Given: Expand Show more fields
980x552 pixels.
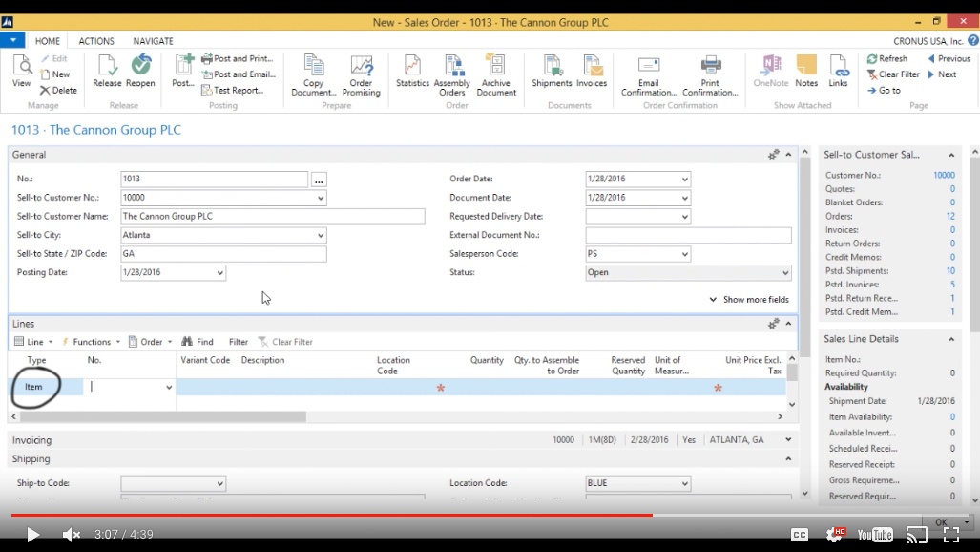Looking at the screenshot, I should [749, 299].
